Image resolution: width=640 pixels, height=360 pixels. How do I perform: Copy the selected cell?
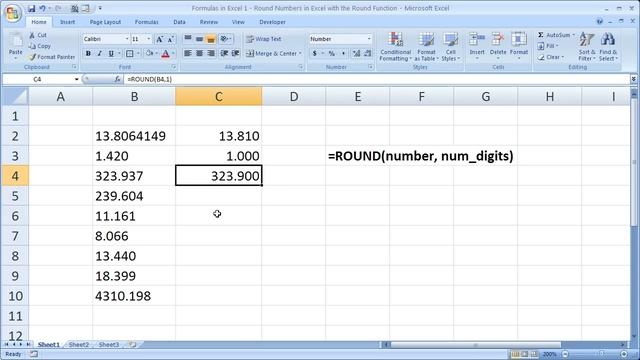[x=40, y=46]
